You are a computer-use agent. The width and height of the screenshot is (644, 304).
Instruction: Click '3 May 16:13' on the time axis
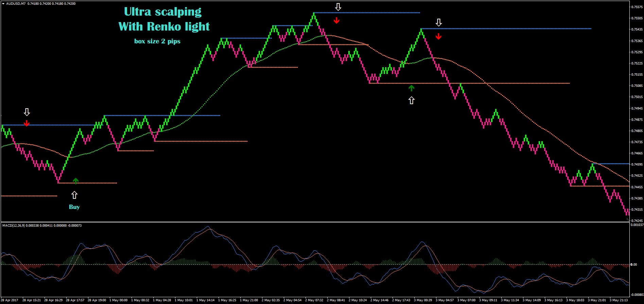click(x=554, y=300)
